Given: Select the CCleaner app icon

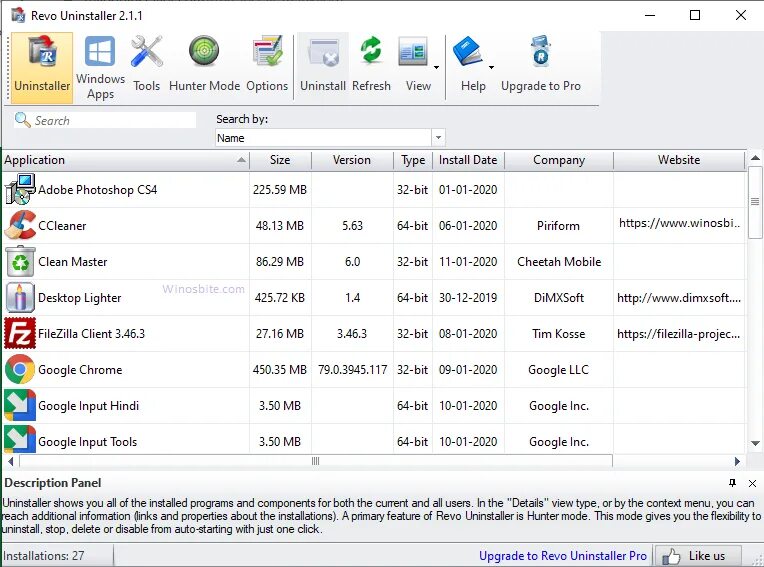Looking at the screenshot, I should click(19, 225).
